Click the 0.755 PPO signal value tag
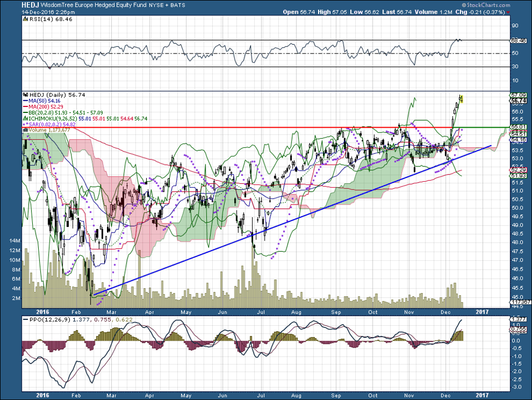Image resolution: width=532 pixels, height=400 pixels. (x=519, y=329)
